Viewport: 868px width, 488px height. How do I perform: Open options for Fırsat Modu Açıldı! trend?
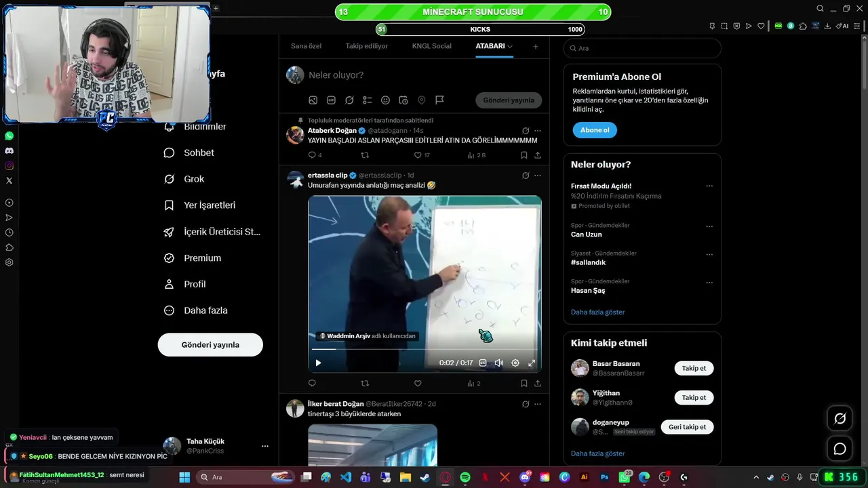[709, 186]
